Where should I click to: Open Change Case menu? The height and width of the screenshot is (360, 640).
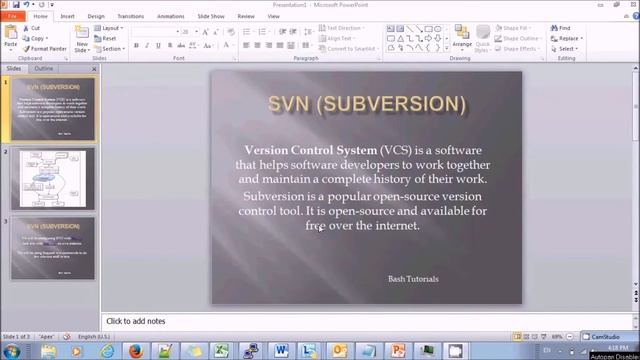coord(208,45)
